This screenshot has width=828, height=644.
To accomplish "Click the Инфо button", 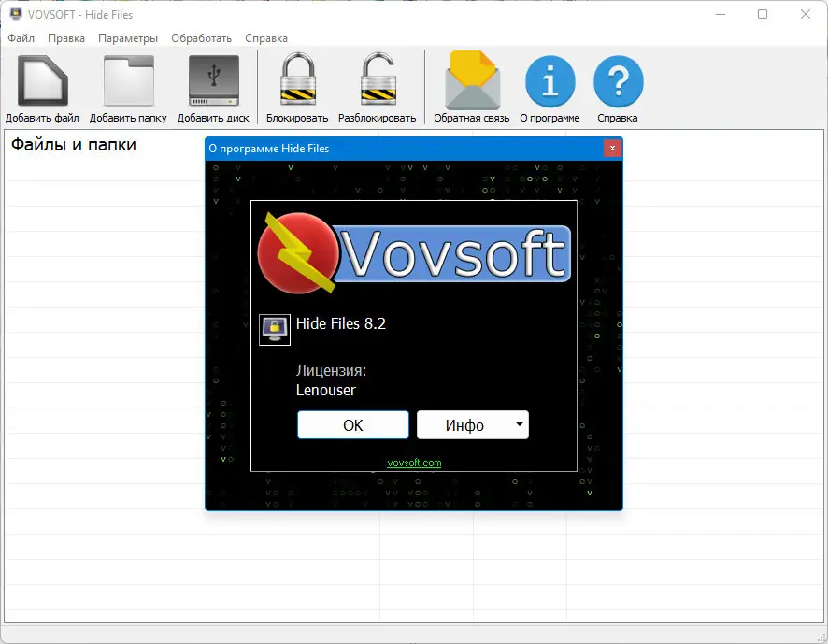I will pos(464,425).
